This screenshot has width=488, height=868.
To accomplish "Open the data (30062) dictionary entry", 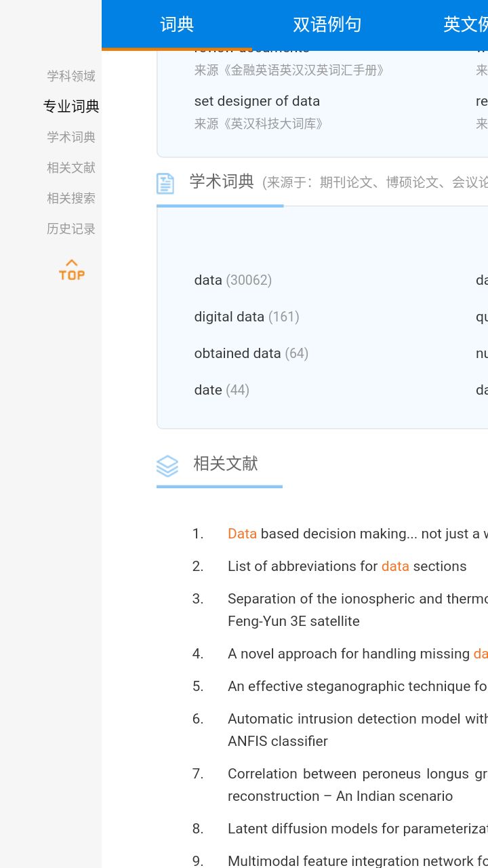I will (232, 280).
